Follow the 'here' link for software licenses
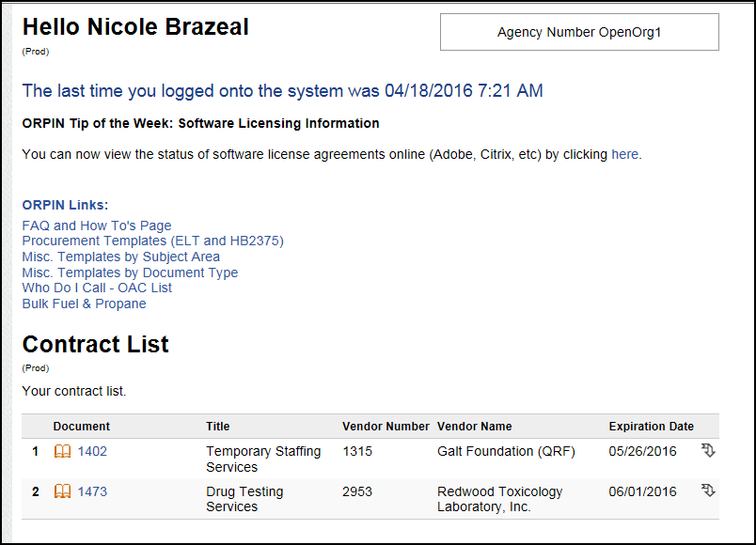Image resolution: width=756 pixels, height=545 pixels. [x=624, y=154]
